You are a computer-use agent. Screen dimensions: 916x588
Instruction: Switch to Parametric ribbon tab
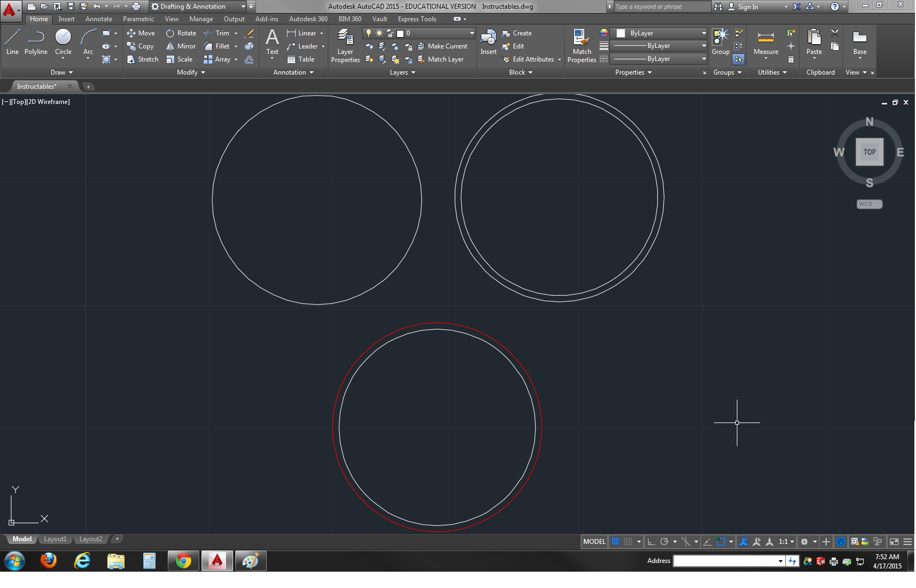[x=138, y=19]
